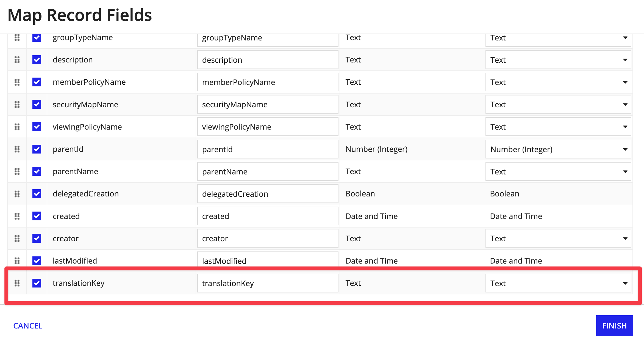
Task: Uncheck the lastModified field checkbox
Action: click(37, 261)
